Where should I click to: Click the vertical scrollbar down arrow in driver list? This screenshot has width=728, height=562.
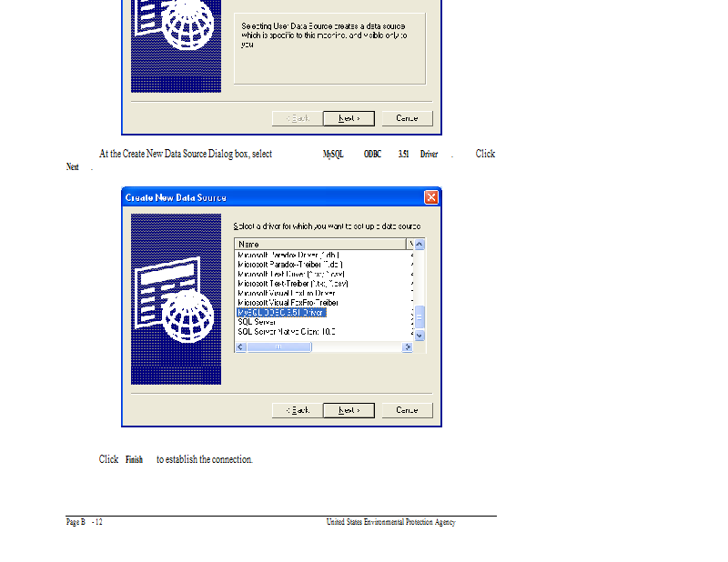click(420, 336)
